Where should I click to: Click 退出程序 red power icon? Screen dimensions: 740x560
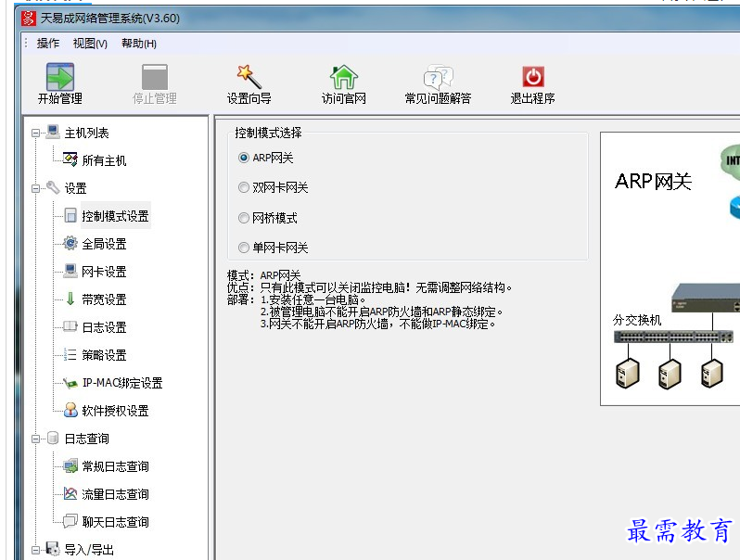tap(532, 76)
